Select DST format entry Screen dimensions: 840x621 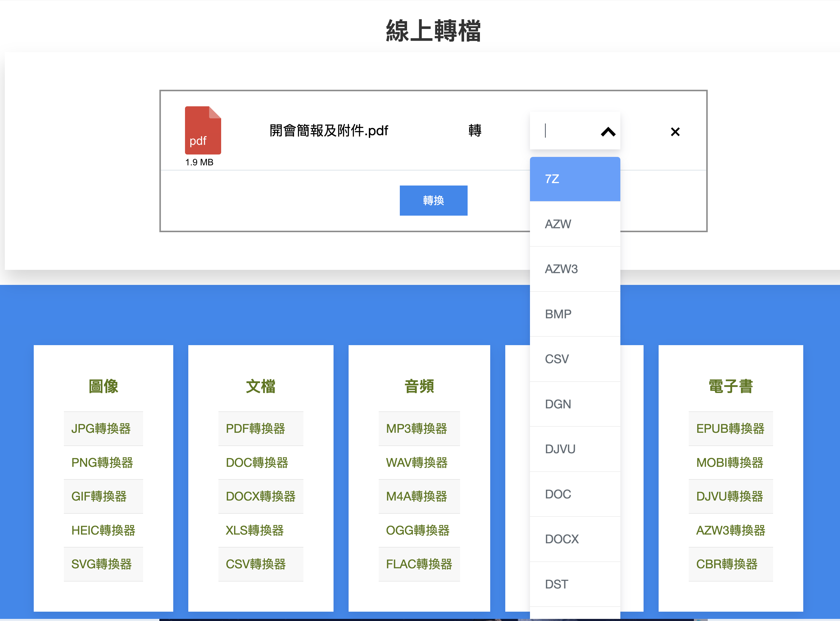575,584
